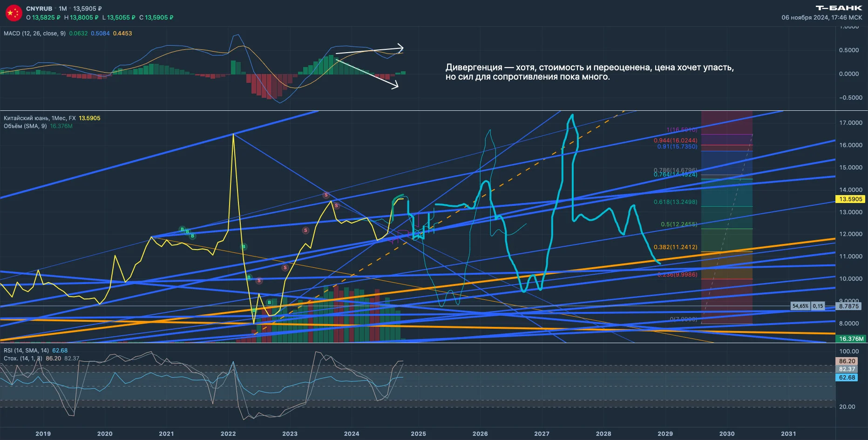This screenshot has width=868, height=440.
Task: Click the MACD (12, 26, close, 9) indicator label
Action: point(34,34)
